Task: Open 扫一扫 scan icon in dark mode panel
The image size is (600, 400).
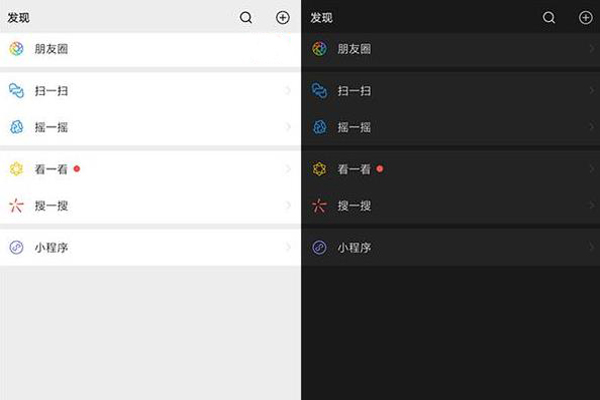Action: pyautogui.click(x=319, y=91)
